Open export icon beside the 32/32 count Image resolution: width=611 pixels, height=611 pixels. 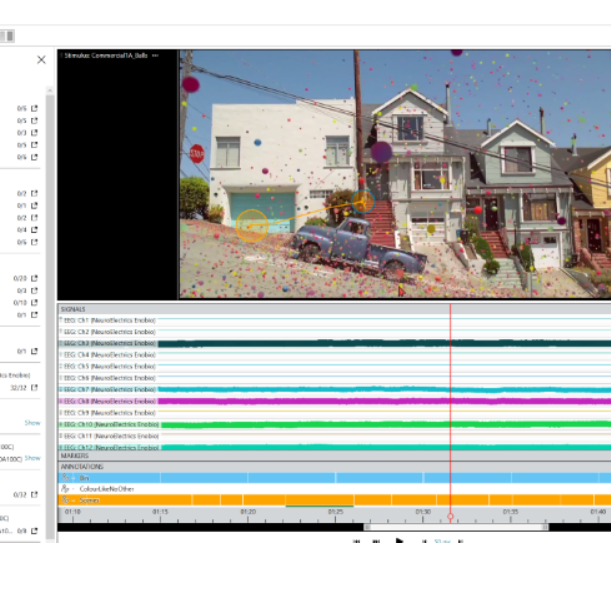point(34,387)
